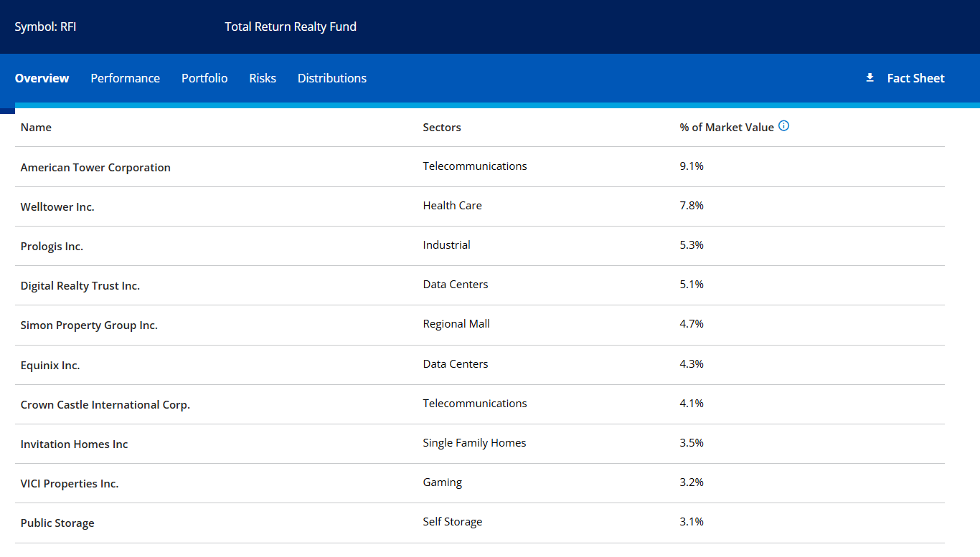Image resolution: width=980 pixels, height=557 pixels.
Task: Click the Overview tab
Action: pos(42,78)
